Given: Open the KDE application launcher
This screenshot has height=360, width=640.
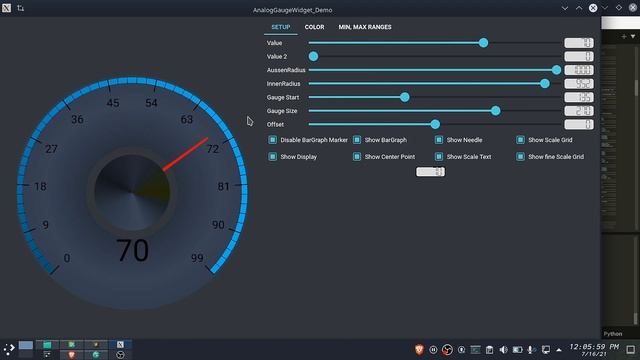Looking at the screenshot, I should click(9, 349).
